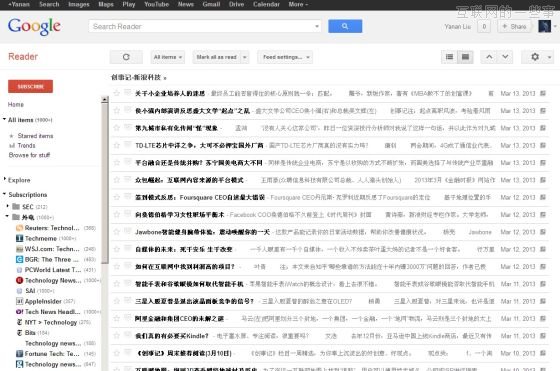Star the Mar 10 weekly recommendation article
The width and height of the screenshot is (560, 371).
tap(116, 353)
